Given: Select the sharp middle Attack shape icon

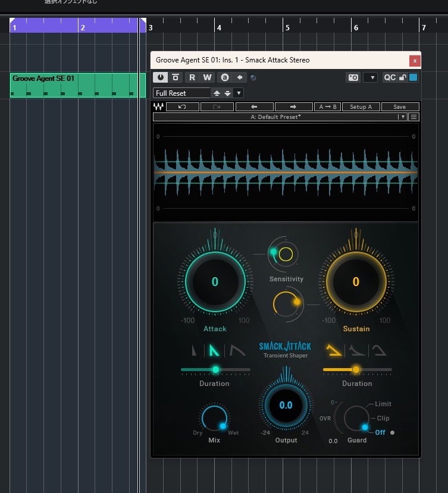Looking at the screenshot, I should point(214,350).
